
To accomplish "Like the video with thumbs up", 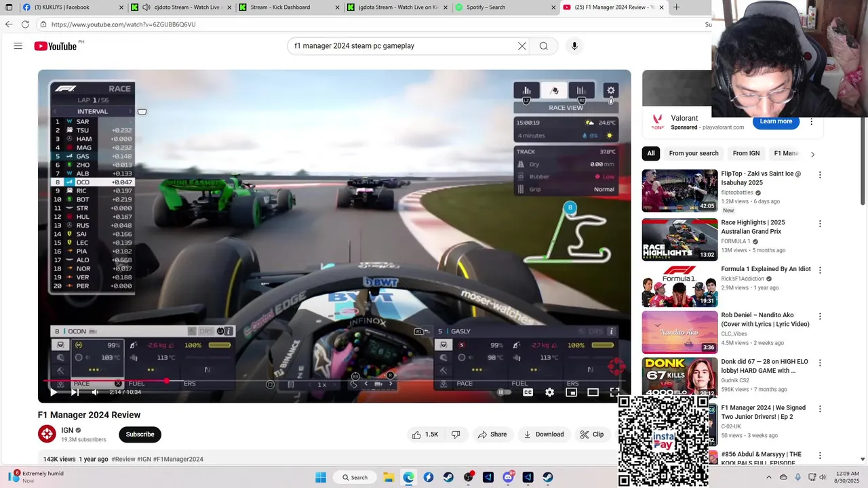I will tap(425, 434).
